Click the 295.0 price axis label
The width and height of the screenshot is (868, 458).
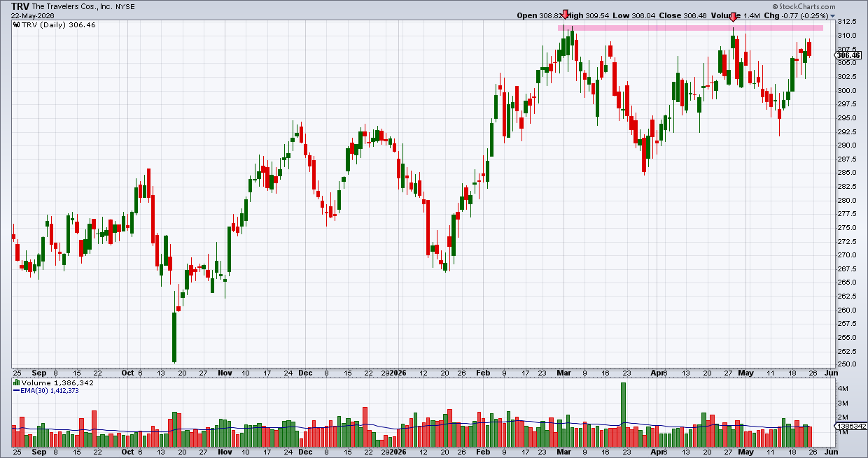pos(846,118)
